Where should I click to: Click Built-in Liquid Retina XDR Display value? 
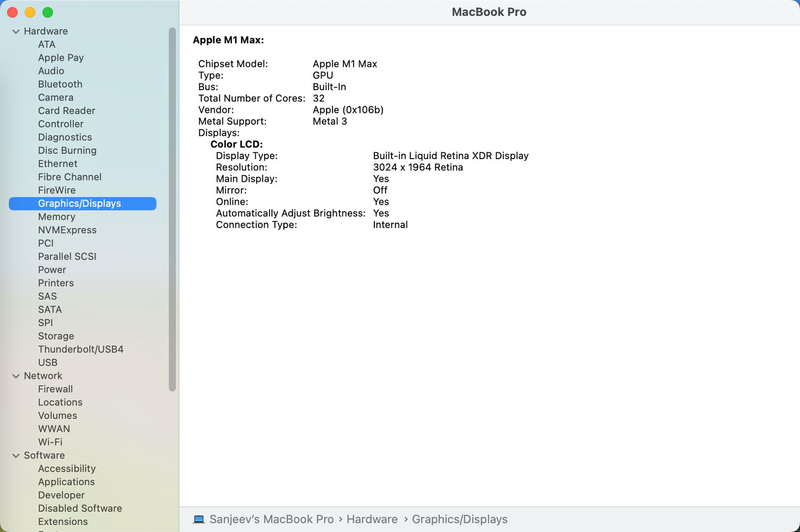(451, 156)
